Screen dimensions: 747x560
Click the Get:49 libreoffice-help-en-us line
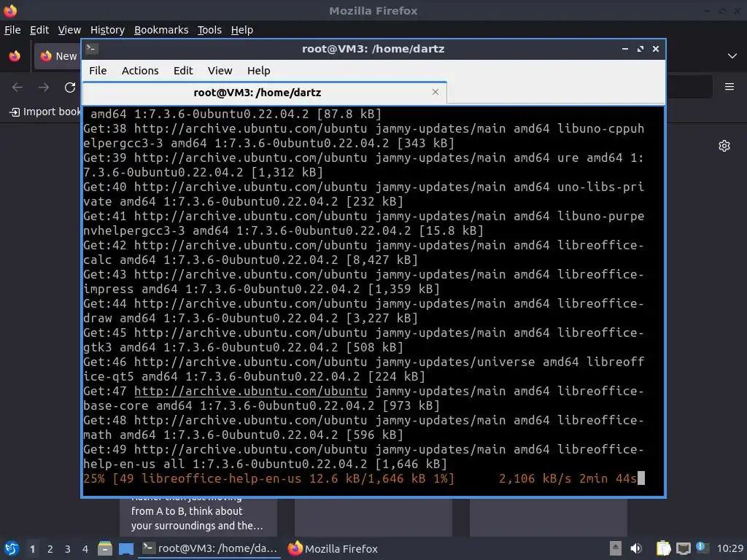click(364, 456)
